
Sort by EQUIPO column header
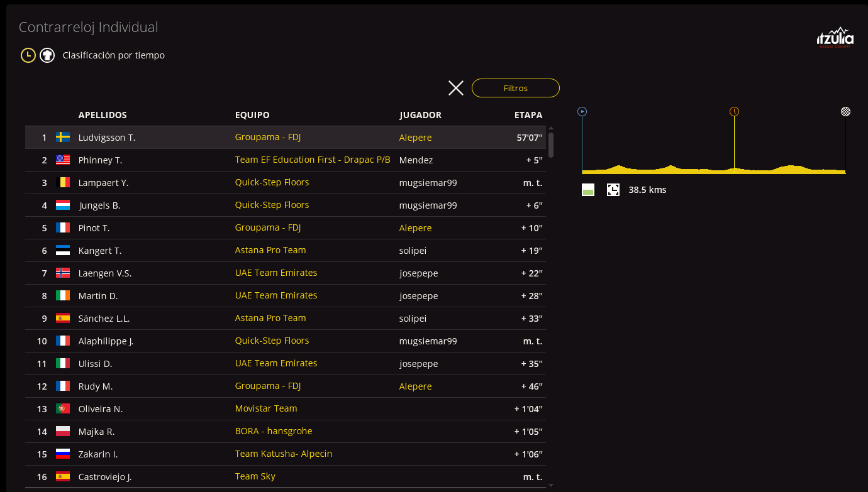(252, 115)
